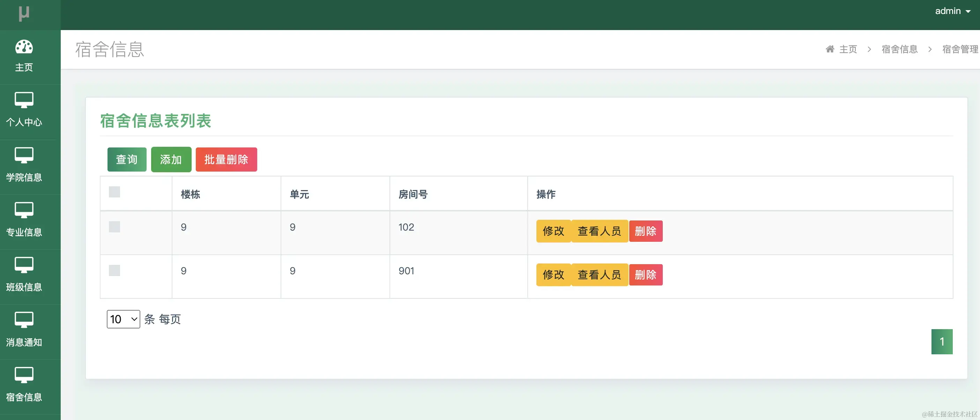The image size is (980, 420).
Task: Click the 宿舍信息 breadcrumb link
Action: 899,49
